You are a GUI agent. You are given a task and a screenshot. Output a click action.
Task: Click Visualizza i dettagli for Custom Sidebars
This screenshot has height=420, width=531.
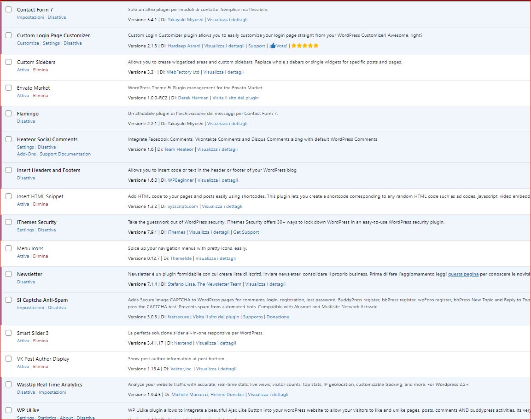tap(223, 72)
